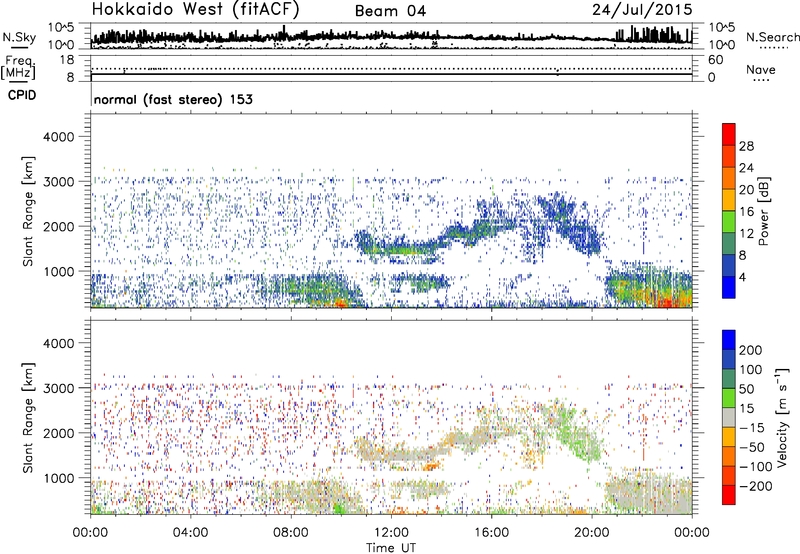Click the 'Hokkaido West (fitACF)' title
800x554 pixels.
(x=195, y=10)
